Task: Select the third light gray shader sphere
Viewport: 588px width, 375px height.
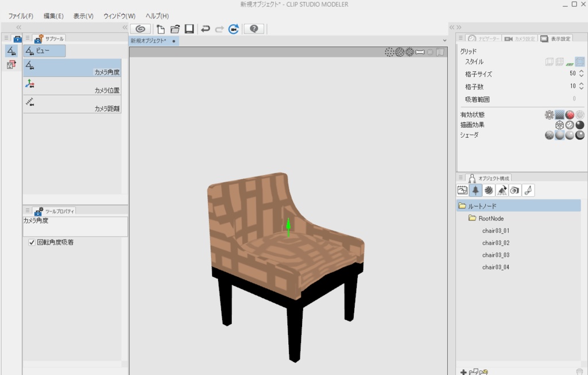Action: [570, 135]
